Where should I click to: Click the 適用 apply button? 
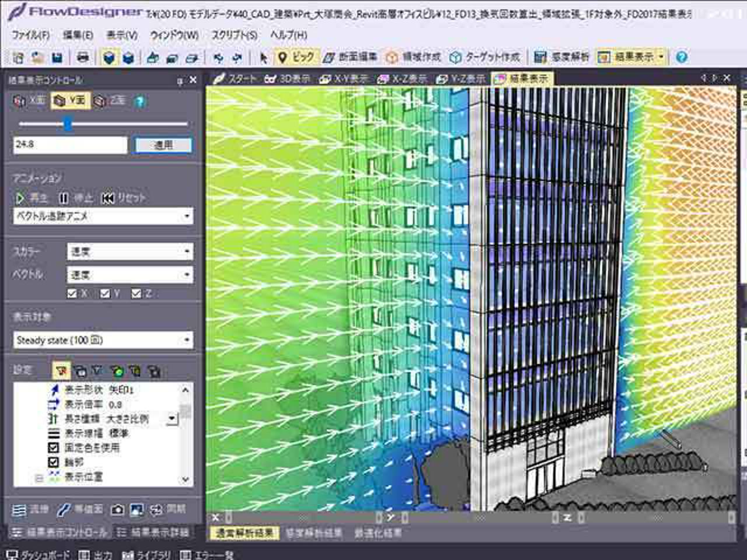(163, 145)
